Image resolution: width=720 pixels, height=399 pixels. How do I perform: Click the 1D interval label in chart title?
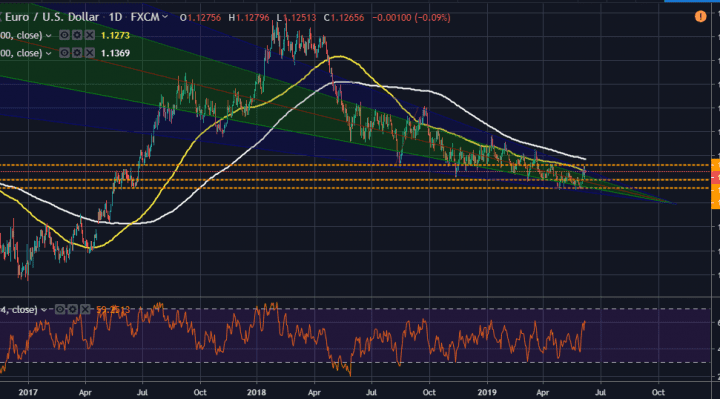115,17
